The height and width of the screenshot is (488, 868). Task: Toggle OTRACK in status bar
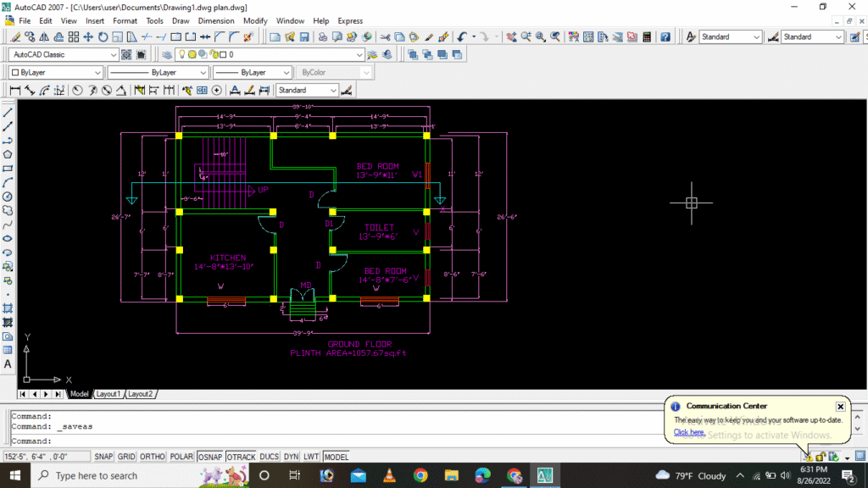pyautogui.click(x=241, y=457)
